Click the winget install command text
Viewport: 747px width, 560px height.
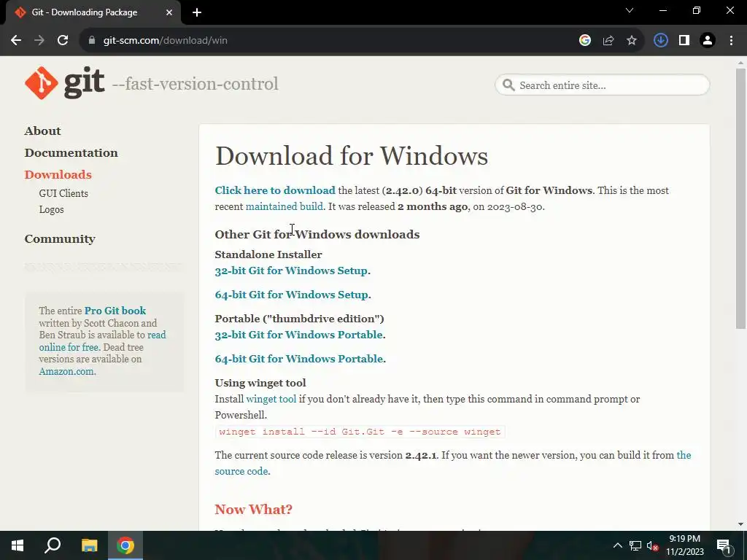tap(360, 432)
